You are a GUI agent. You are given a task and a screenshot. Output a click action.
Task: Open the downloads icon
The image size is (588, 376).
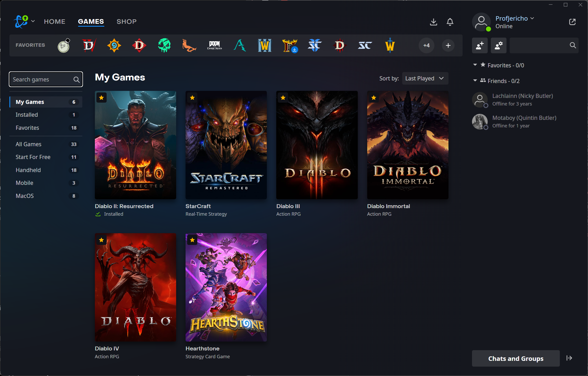(434, 22)
